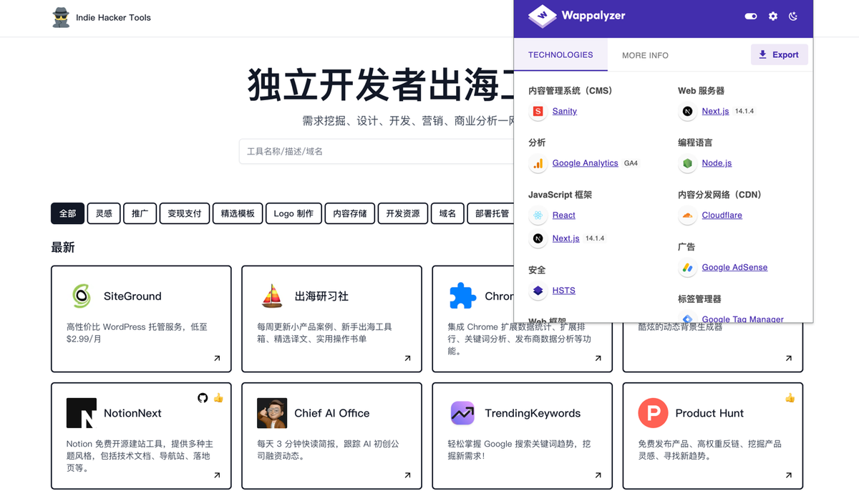The height and width of the screenshot is (504, 859).
Task: Open the HSTS link
Action: click(563, 291)
